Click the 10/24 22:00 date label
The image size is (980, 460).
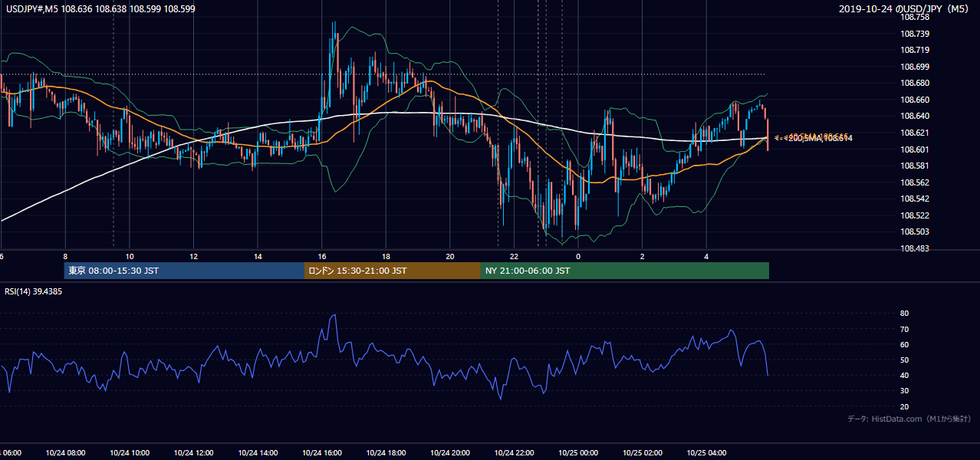point(514,452)
